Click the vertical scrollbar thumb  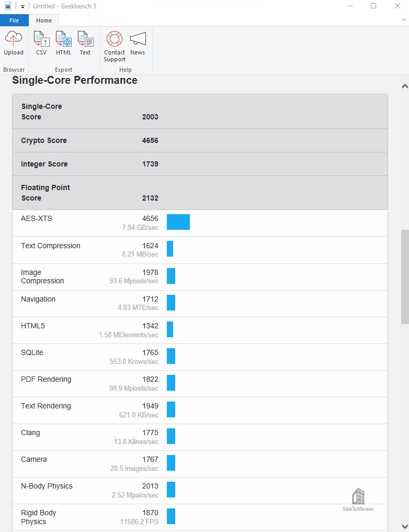click(405, 277)
